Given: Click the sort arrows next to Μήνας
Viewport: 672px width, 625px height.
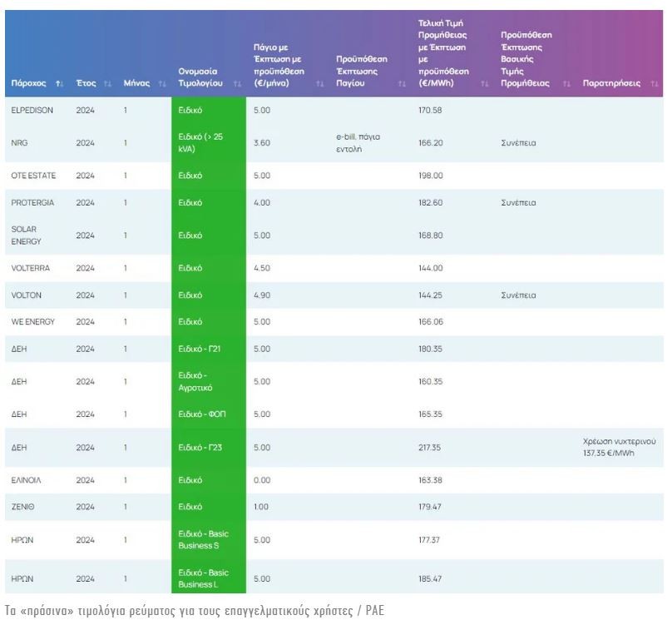Looking at the screenshot, I should (162, 84).
